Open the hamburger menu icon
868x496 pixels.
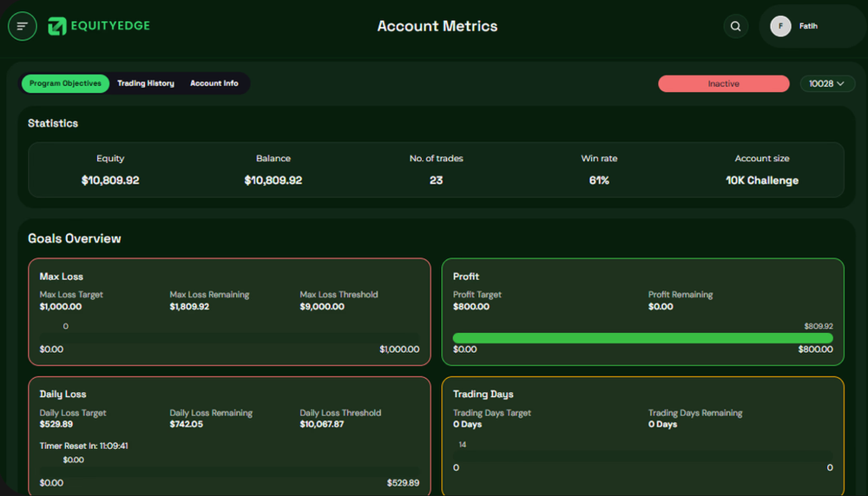(x=23, y=26)
